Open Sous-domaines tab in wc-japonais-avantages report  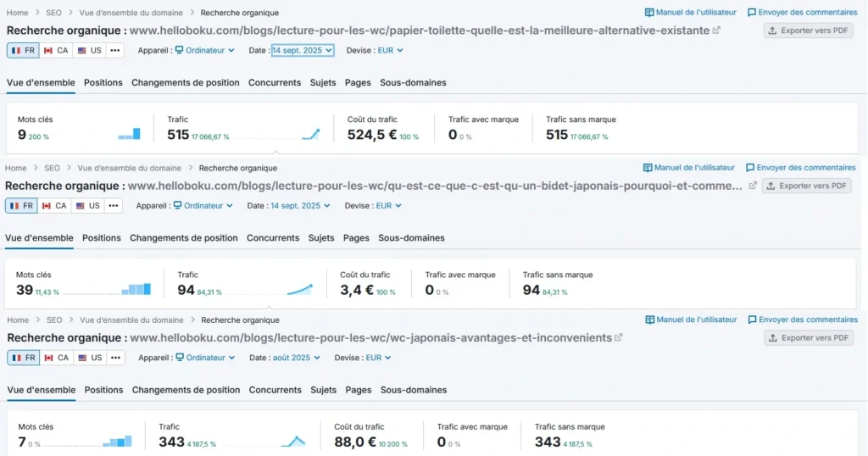click(x=413, y=390)
